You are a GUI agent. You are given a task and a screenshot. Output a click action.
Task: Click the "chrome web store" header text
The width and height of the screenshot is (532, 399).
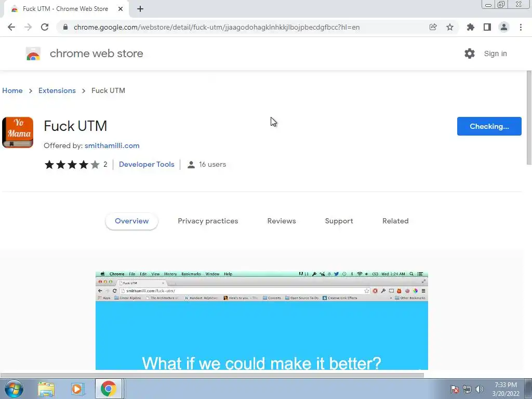96,54
